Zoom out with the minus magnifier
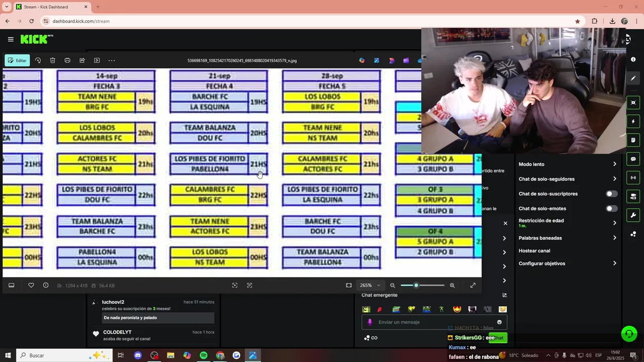Screen dimensions: 644x362 (x=393, y=285)
